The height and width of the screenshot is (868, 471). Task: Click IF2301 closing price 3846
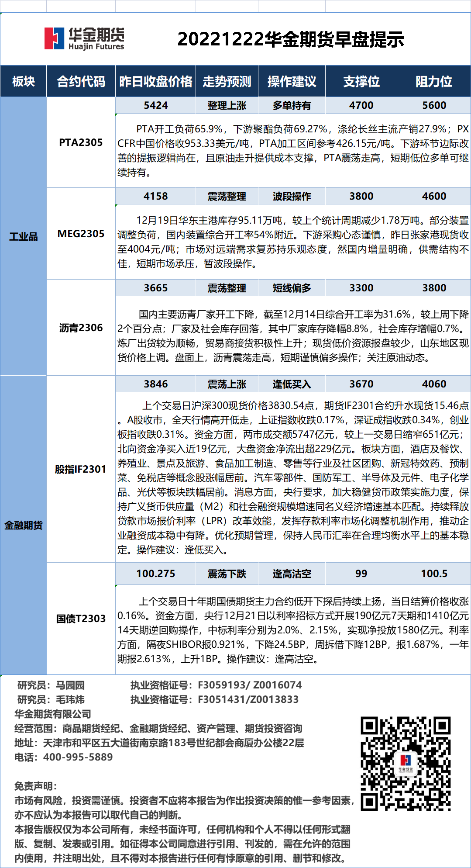[x=156, y=384]
